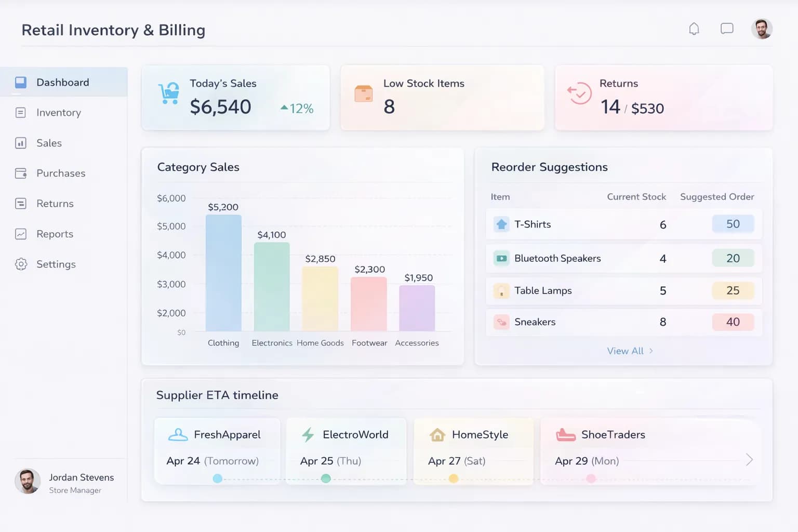The width and height of the screenshot is (798, 532).
Task: Click the user profile avatar in header
Action: [x=762, y=29]
